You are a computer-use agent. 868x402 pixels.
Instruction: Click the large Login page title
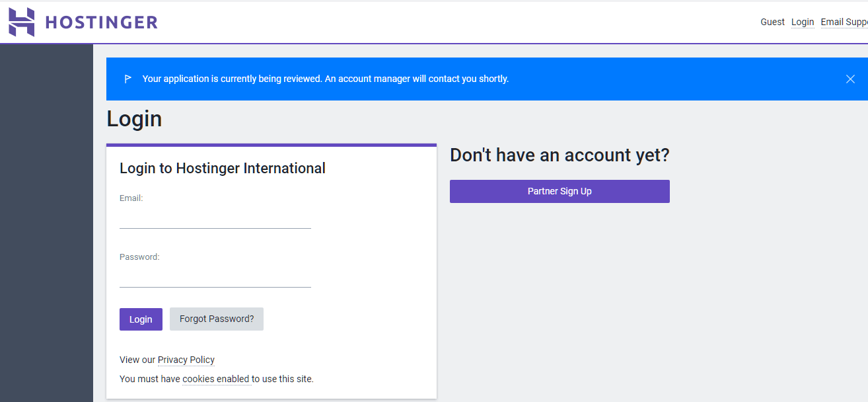click(x=134, y=118)
